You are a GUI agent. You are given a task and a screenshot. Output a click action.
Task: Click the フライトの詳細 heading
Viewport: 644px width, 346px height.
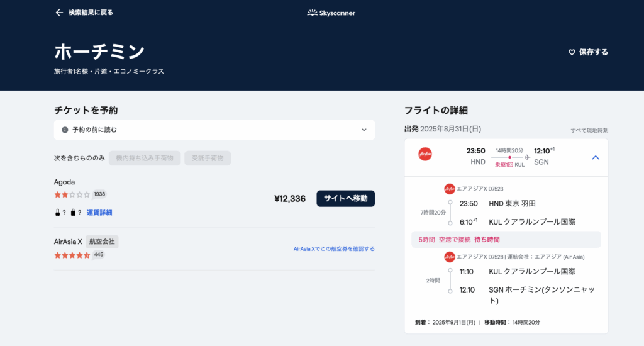click(436, 111)
